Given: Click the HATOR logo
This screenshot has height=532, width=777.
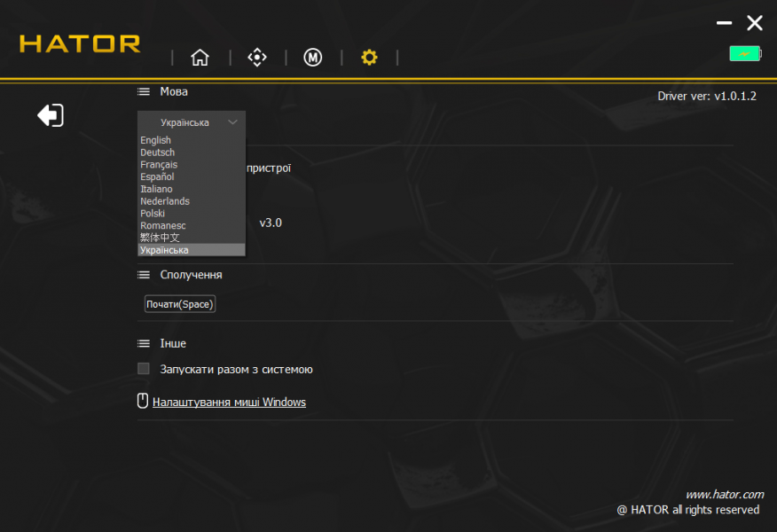Looking at the screenshot, I should click(x=80, y=43).
